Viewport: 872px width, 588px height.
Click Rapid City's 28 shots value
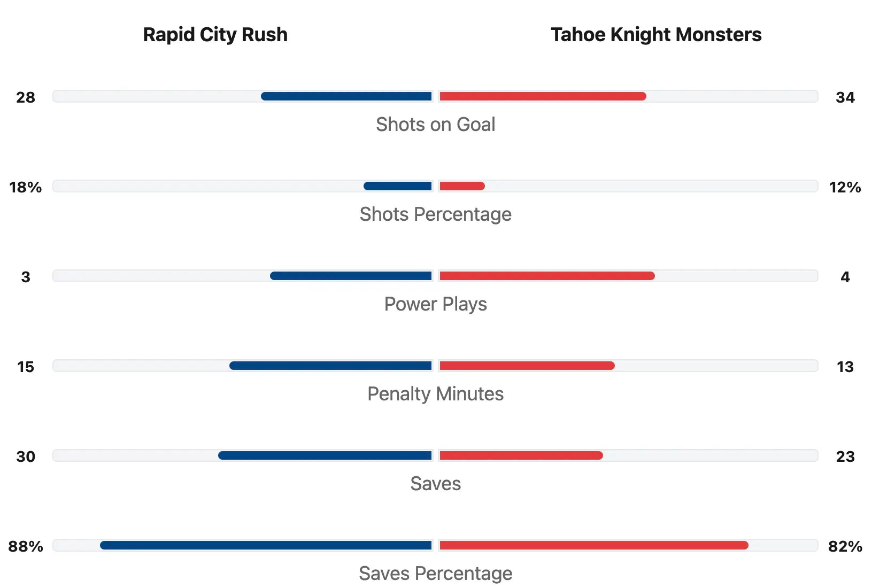pyautogui.click(x=26, y=97)
